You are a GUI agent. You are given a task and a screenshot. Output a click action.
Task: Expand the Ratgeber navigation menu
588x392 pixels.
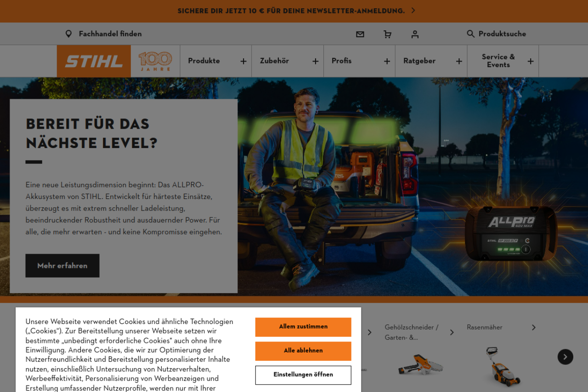(431, 61)
